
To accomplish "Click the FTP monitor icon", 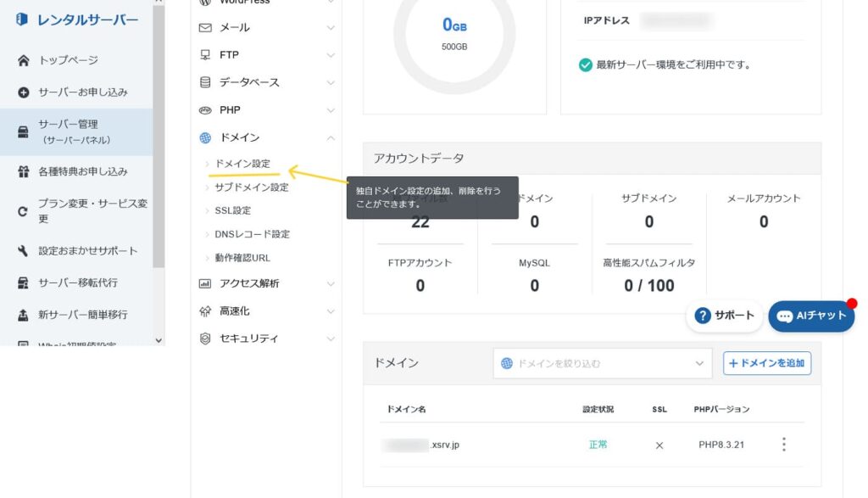I will [205, 55].
